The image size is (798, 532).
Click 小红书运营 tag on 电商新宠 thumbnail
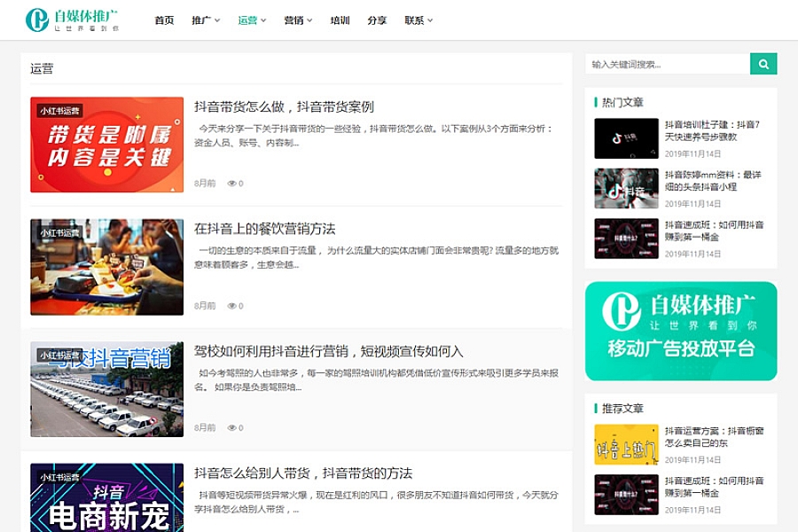coord(60,478)
